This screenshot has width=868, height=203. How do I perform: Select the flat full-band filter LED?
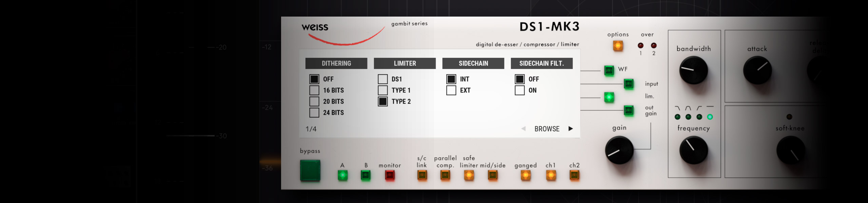coord(710,117)
